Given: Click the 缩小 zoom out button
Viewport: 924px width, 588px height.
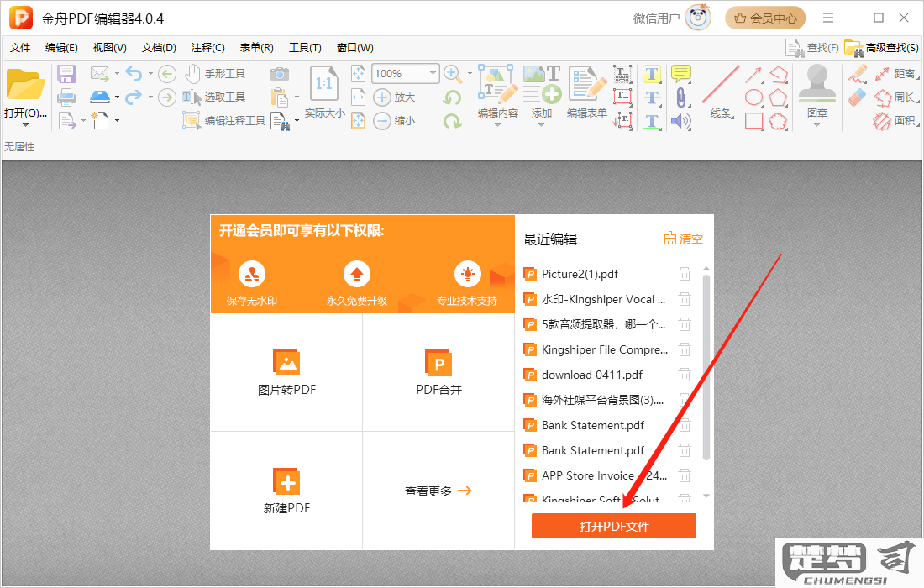Looking at the screenshot, I should coord(394,121).
